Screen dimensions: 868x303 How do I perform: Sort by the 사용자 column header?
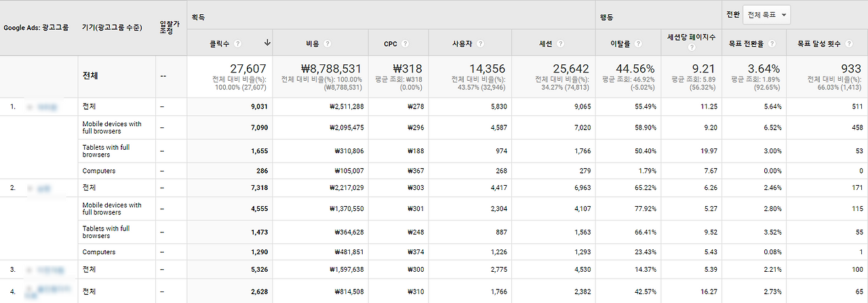(x=462, y=43)
